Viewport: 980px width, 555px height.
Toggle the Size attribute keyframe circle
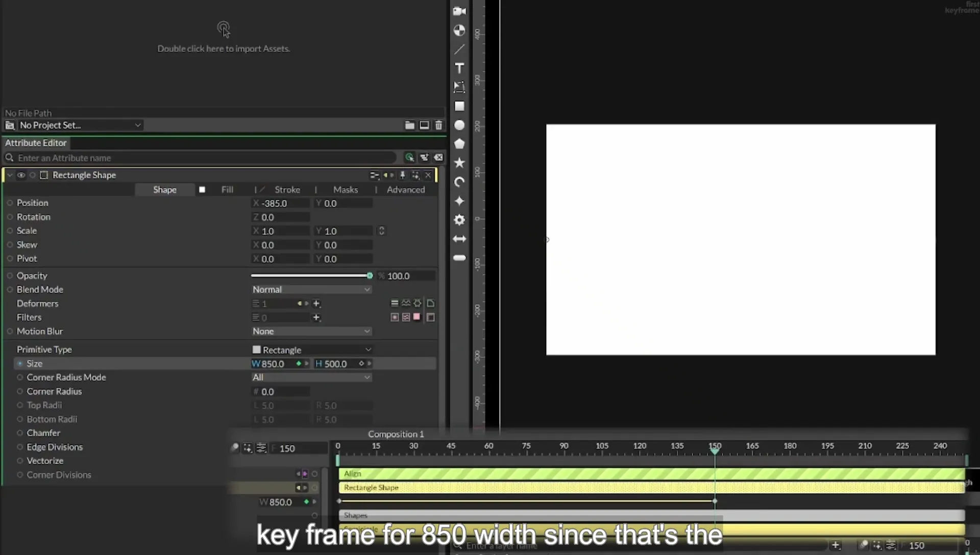pyautogui.click(x=20, y=364)
